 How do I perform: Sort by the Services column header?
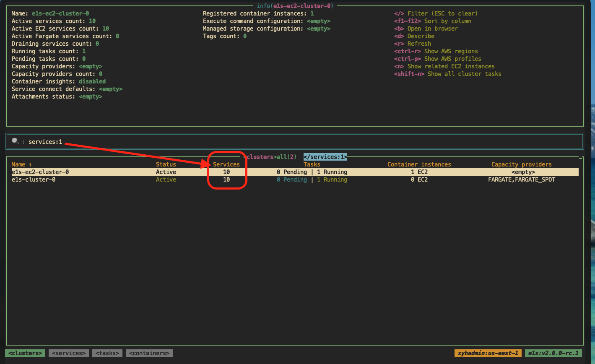[226, 164]
